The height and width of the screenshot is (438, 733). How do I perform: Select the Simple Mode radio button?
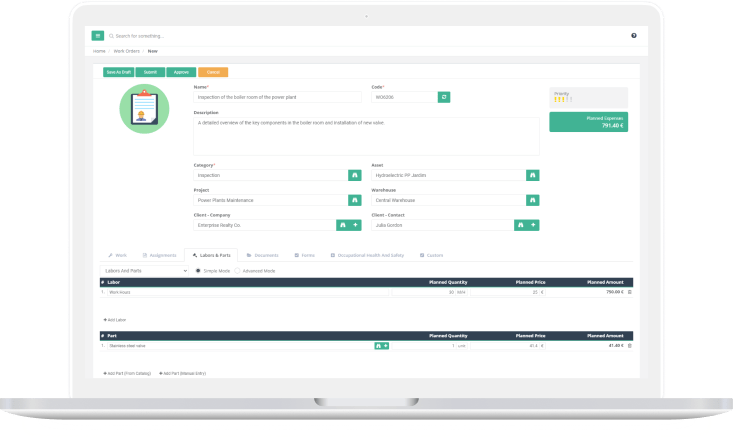[197, 271]
